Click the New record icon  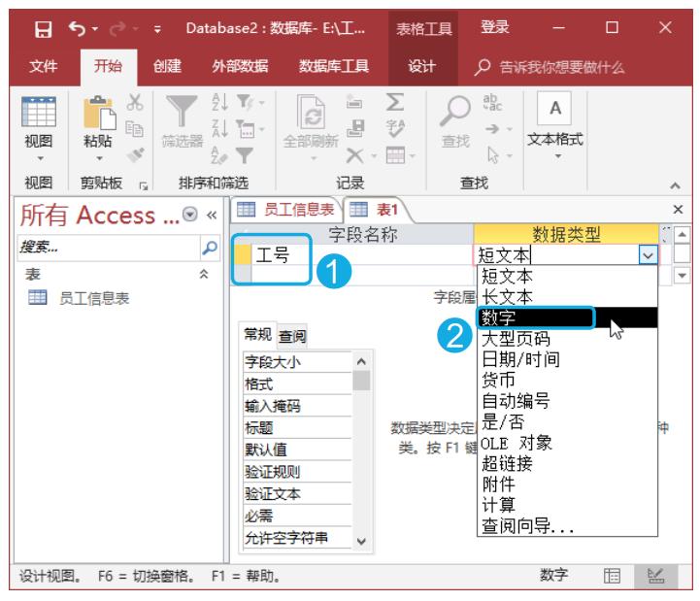coord(354,102)
